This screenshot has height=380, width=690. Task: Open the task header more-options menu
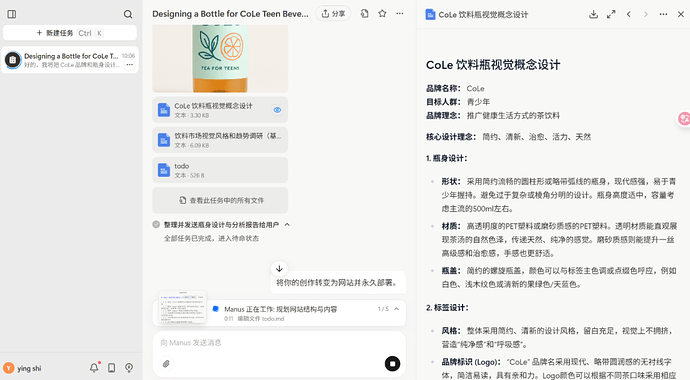click(400, 14)
